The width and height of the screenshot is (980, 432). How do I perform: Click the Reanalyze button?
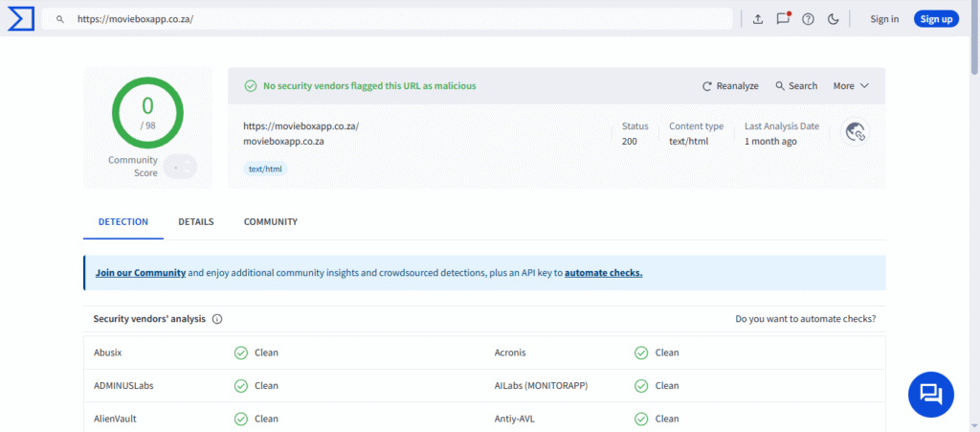730,85
